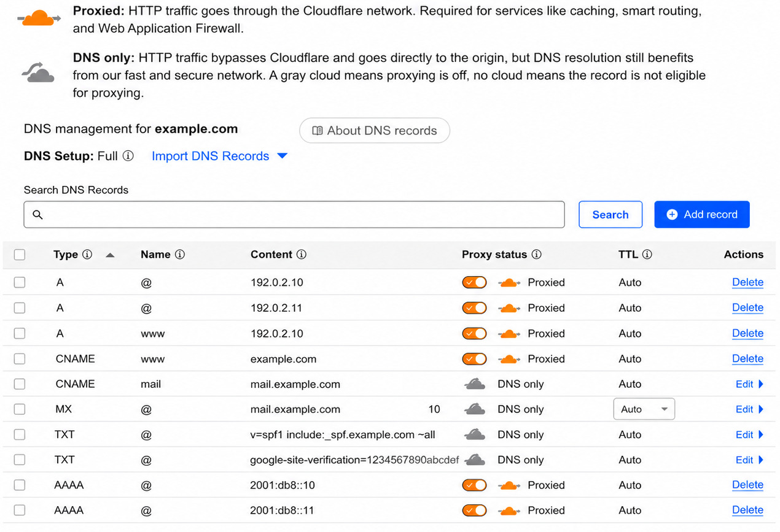Click the 2001:db8::10 content cell
The width and height of the screenshot is (780, 532).
[283, 485]
